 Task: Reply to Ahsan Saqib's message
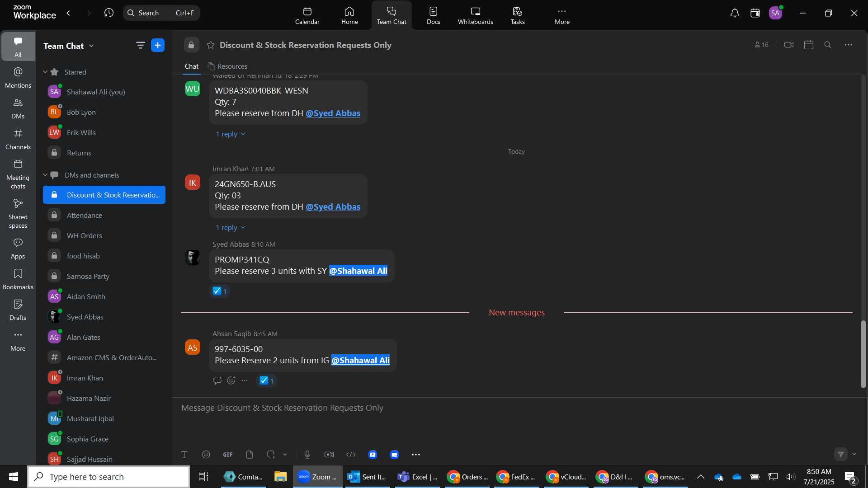(217, 380)
